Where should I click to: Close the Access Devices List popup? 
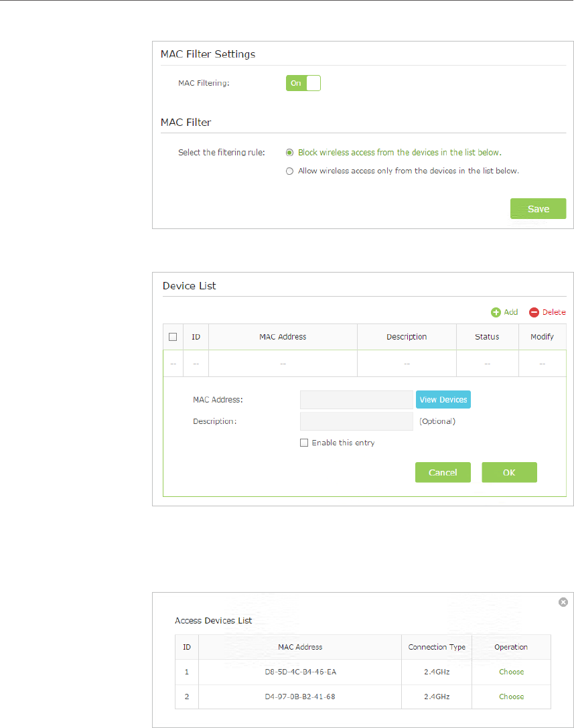[563, 602]
